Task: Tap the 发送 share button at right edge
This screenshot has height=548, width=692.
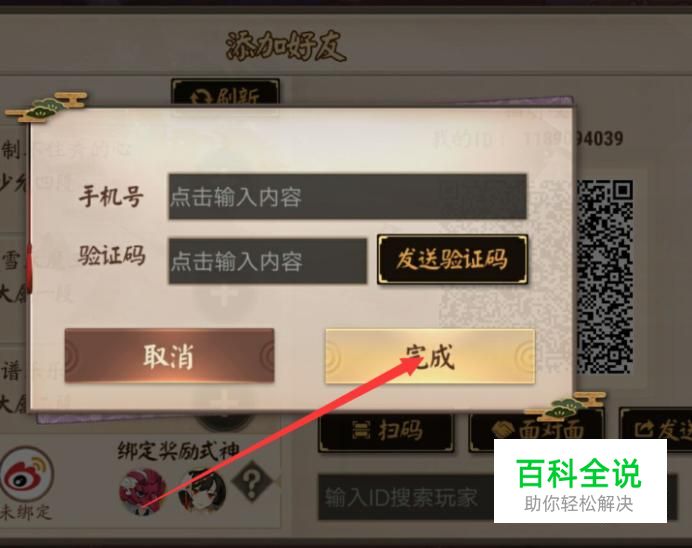Action: tap(656, 429)
